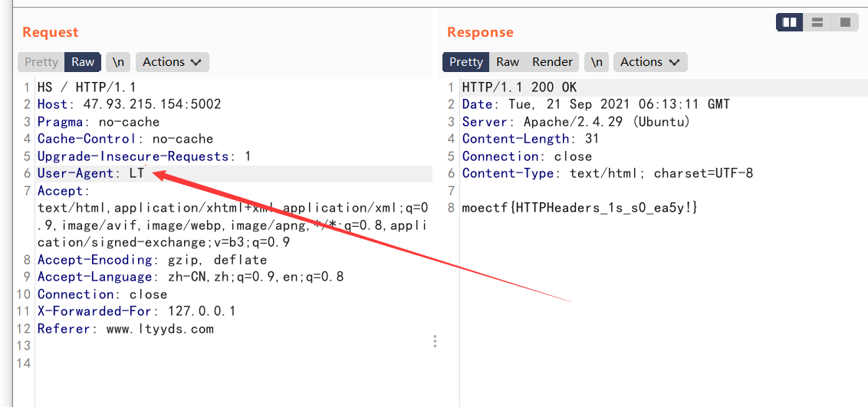Click the moectf flag text in response
This screenshot has width=868, height=407.
[x=580, y=208]
